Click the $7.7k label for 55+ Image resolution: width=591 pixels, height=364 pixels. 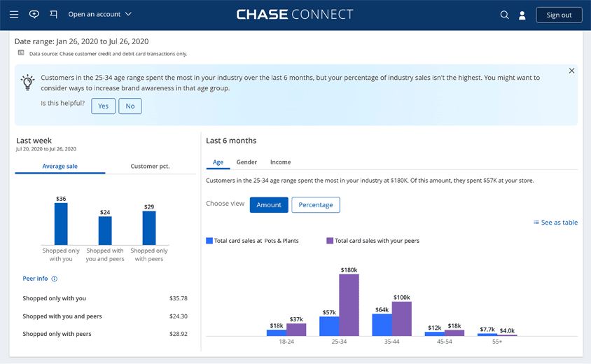click(487, 329)
